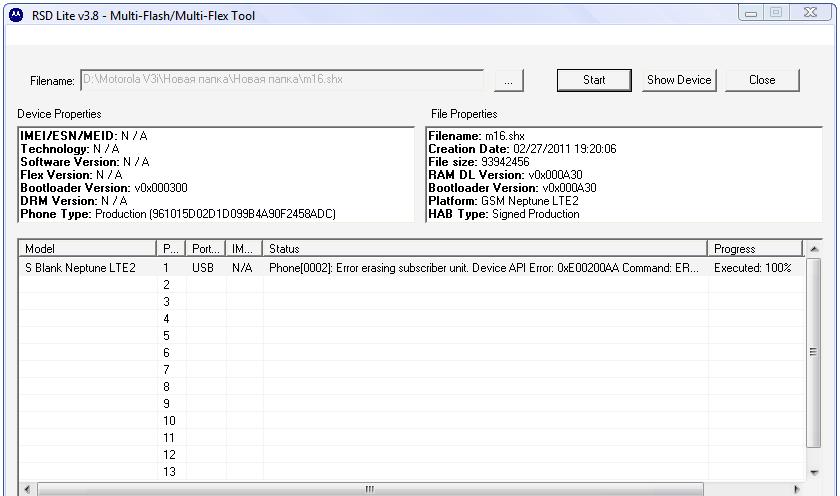
Task: Click the Creation Date 02/27/2011 line
Action: (522, 149)
